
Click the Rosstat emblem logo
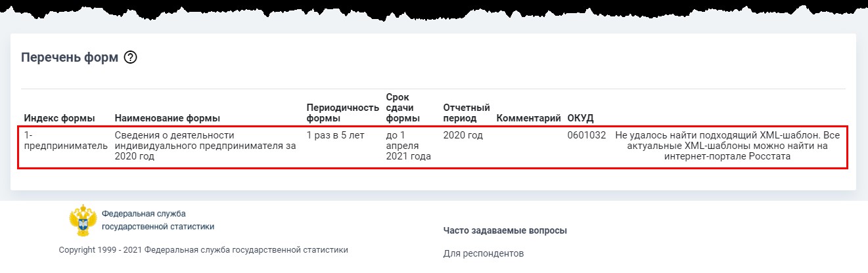pos(83,220)
